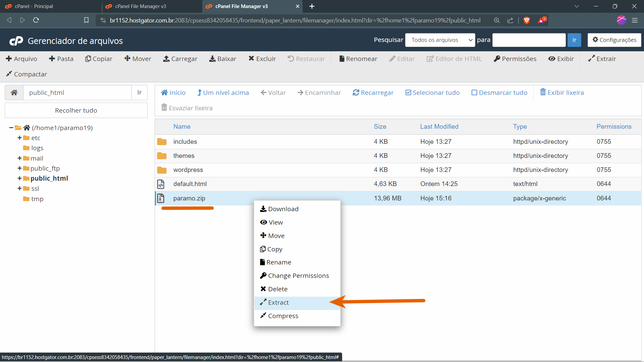644x362 pixels.
Task: Expand the ssl folder
Action: click(x=19, y=188)
